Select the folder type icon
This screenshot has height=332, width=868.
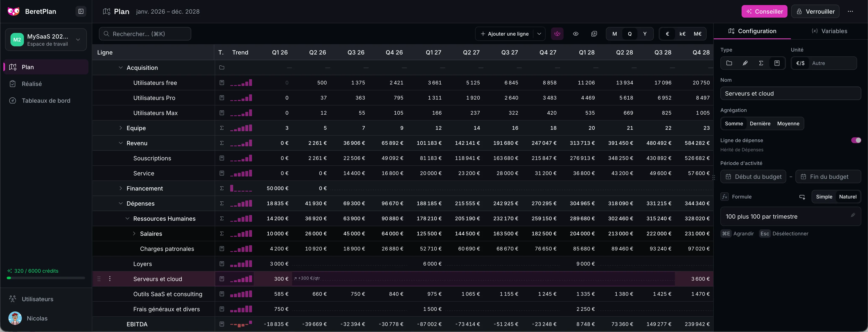(729, 63)
